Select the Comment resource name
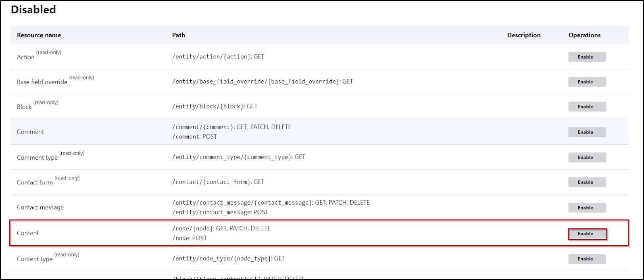 [30, 132]
